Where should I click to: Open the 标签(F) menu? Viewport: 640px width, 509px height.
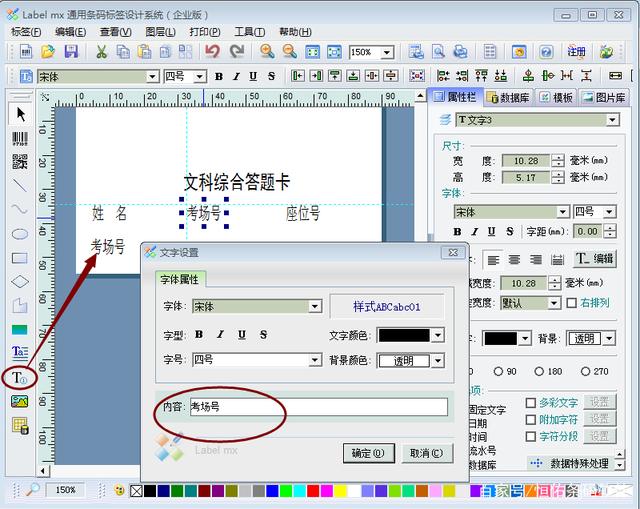26,32
